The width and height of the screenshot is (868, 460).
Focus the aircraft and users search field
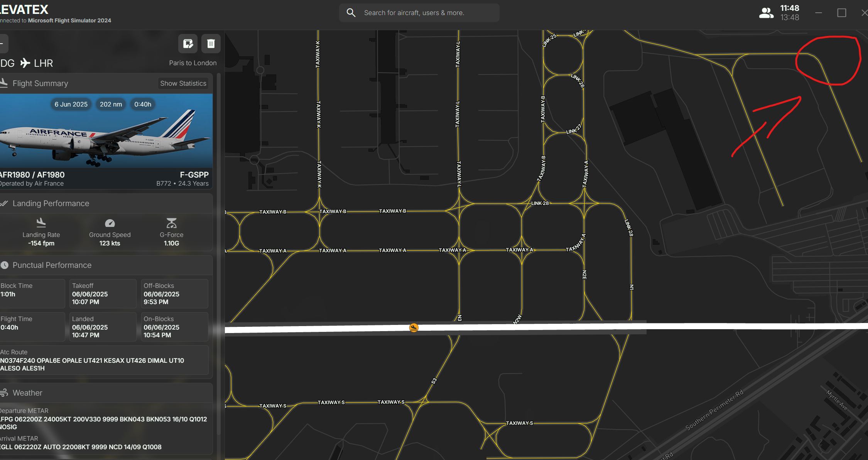pyautogui.click(x=419, y=13)
